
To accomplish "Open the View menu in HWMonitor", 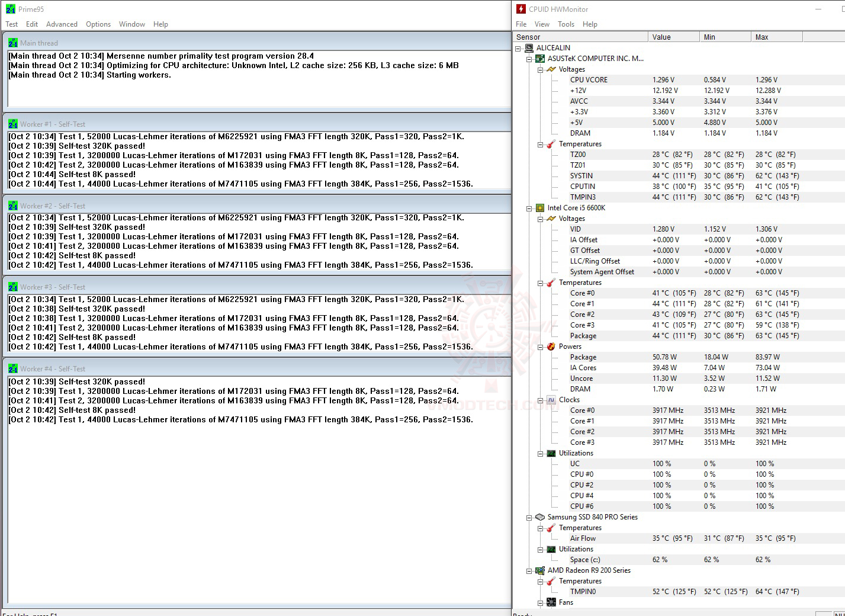I will pos(542,24).
